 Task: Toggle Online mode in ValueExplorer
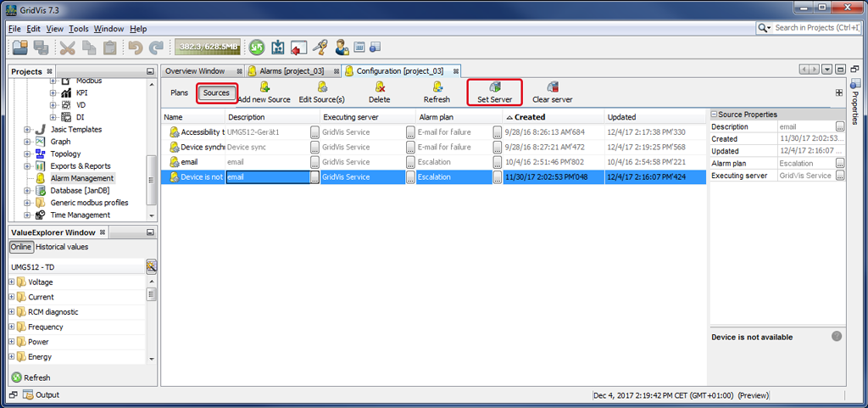(20, 247)
